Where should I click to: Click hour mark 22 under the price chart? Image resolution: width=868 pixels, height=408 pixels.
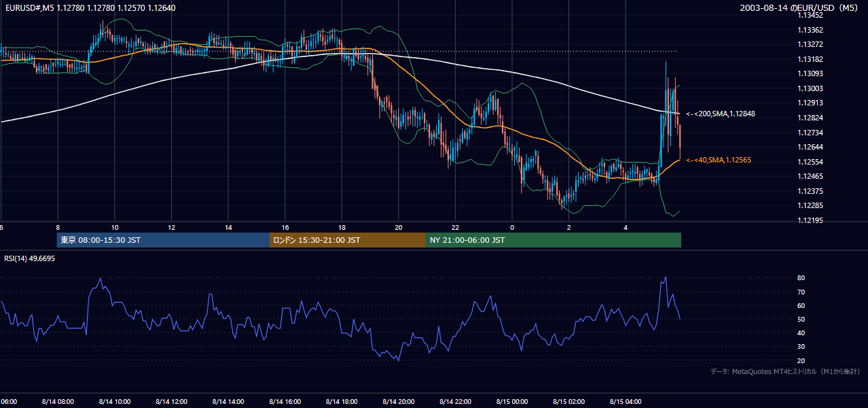coord(456,227)
